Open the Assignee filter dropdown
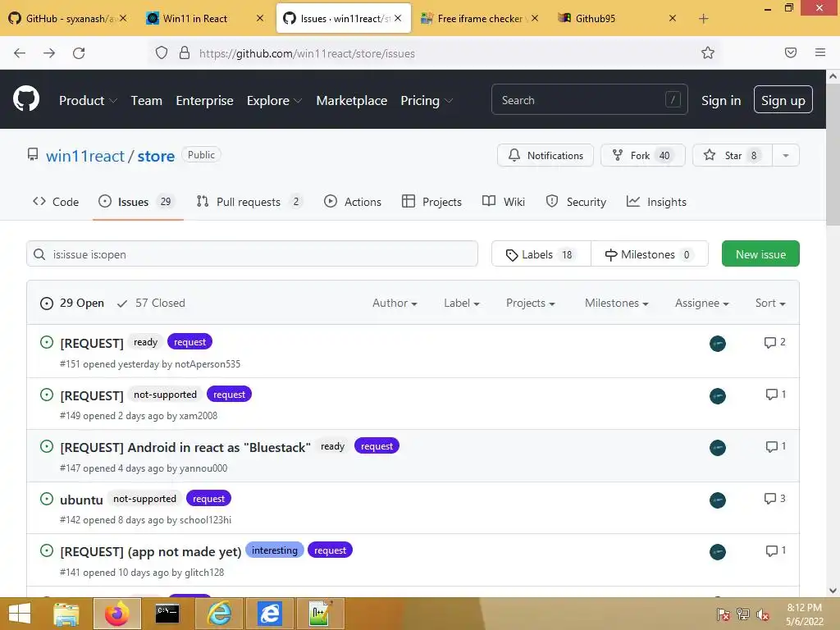840x630 pixels. (702, 304)
